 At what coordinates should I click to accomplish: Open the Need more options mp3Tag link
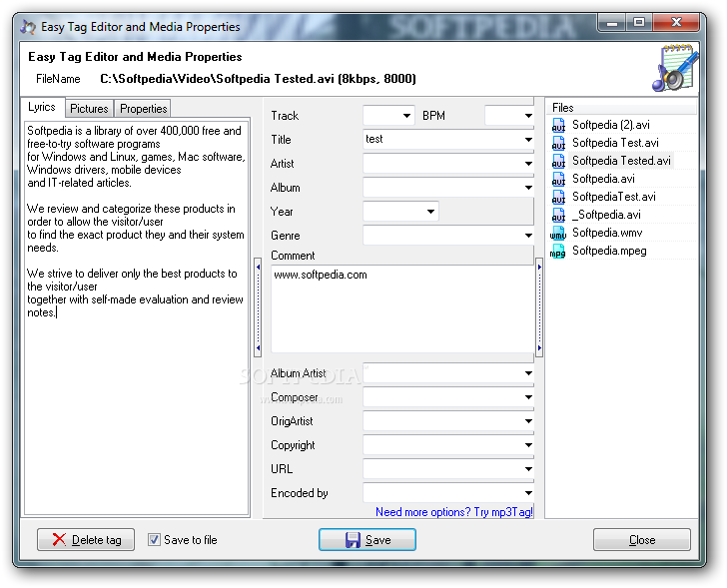click(x=454, y=512)
